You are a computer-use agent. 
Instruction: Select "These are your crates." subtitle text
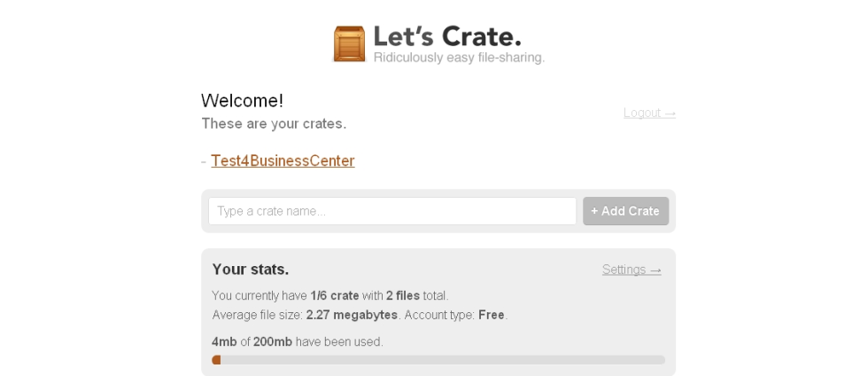point(274,123)
